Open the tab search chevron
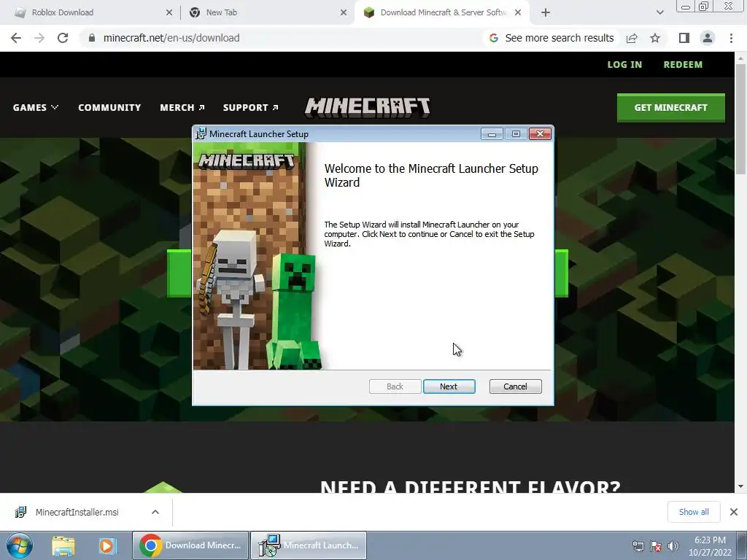The image size is (747, 560). point(659,12)
